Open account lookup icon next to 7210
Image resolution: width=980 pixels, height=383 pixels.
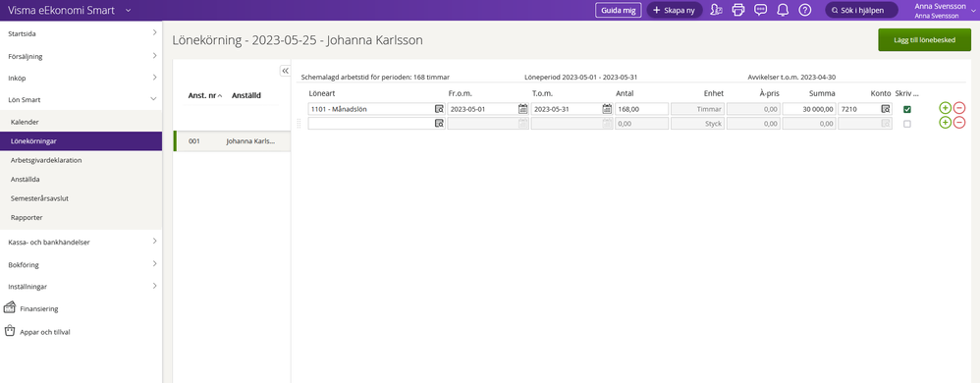886,109
